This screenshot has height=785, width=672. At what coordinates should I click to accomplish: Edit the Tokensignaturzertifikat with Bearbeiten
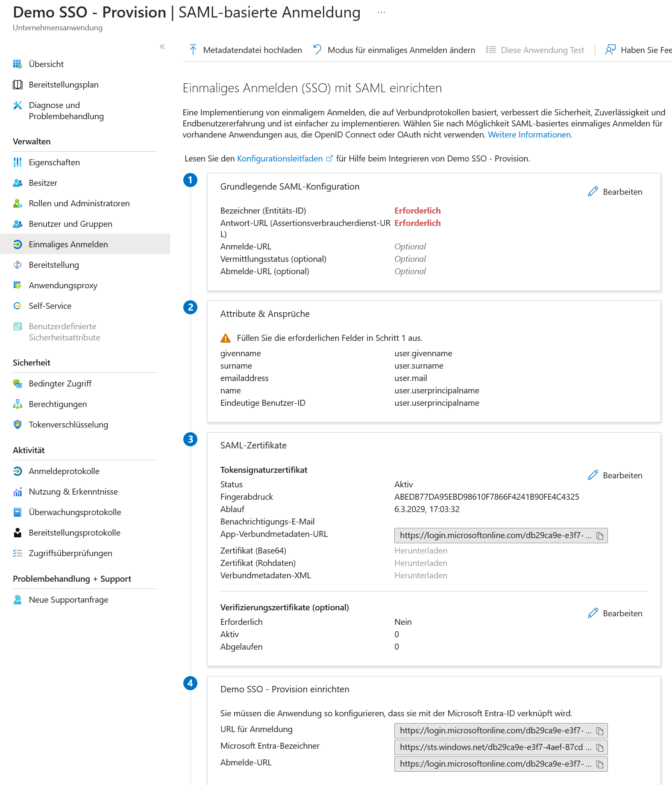click(x=615, y=475)
